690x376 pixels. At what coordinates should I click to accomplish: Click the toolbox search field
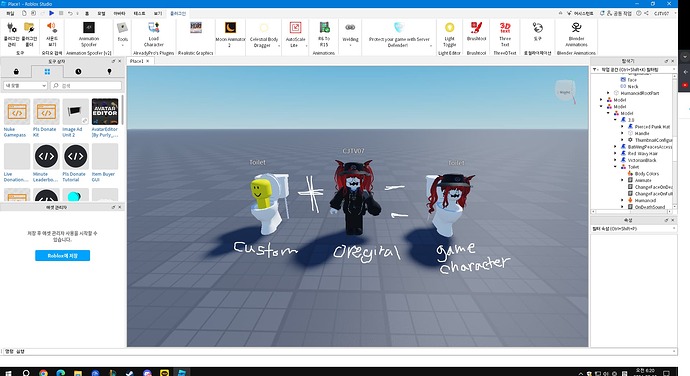(x=86, y=85)
